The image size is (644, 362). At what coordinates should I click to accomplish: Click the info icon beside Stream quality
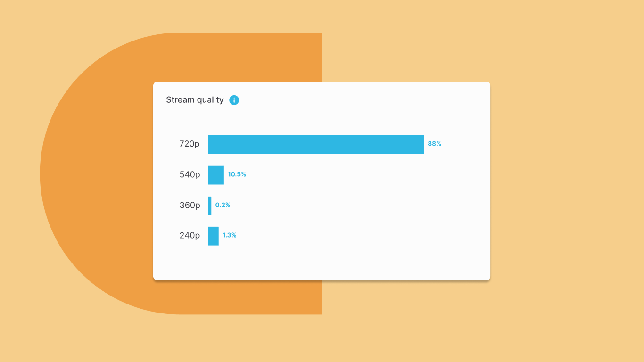pos(234,100)
